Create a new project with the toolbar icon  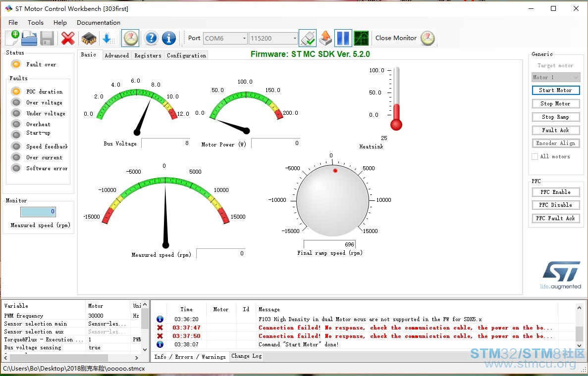pos(12,38)
